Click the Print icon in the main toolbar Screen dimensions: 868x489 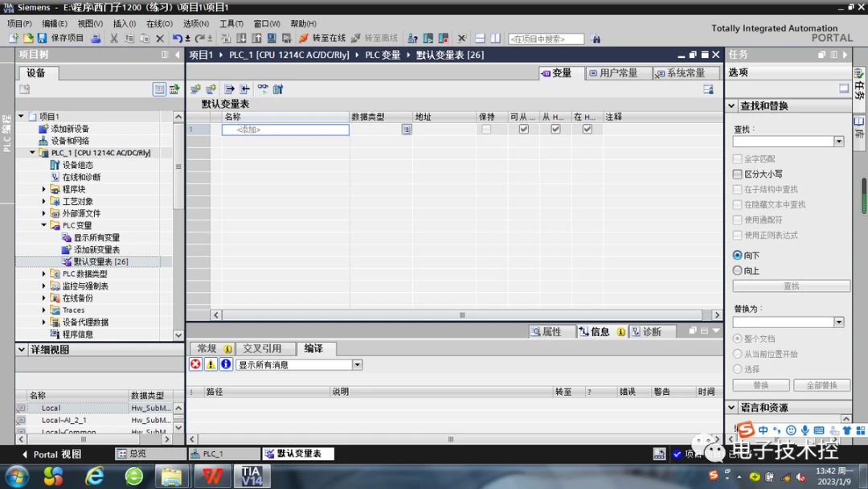click(x=96, y=39)
